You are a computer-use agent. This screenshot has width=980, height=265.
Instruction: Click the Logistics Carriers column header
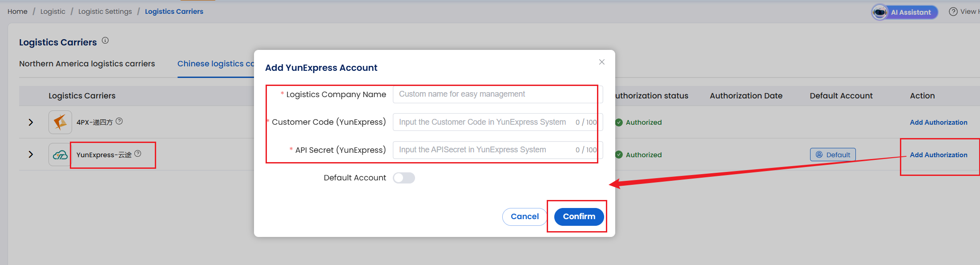pos(82,96)
